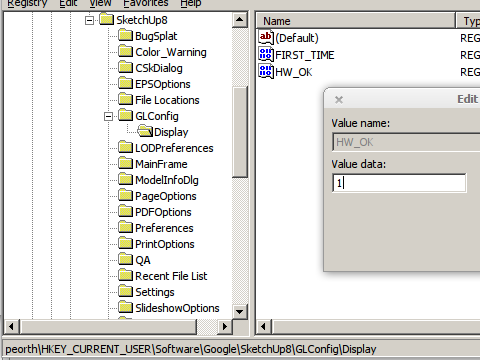The width and height of the screenshot is (480, 360).
Task: Select the Display key label
Action: (171, 132)
